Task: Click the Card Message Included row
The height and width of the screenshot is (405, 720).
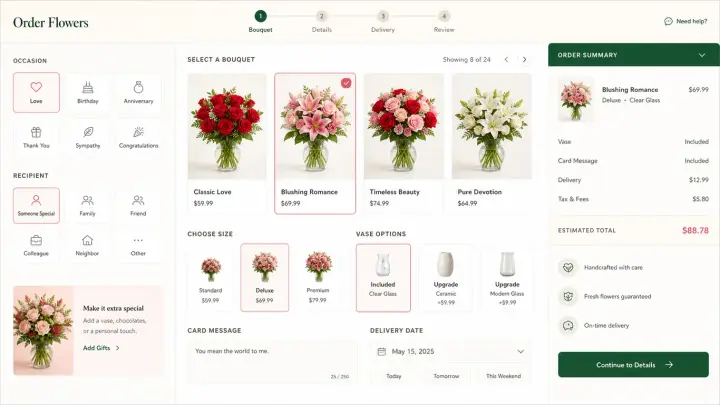Action: 633,161
